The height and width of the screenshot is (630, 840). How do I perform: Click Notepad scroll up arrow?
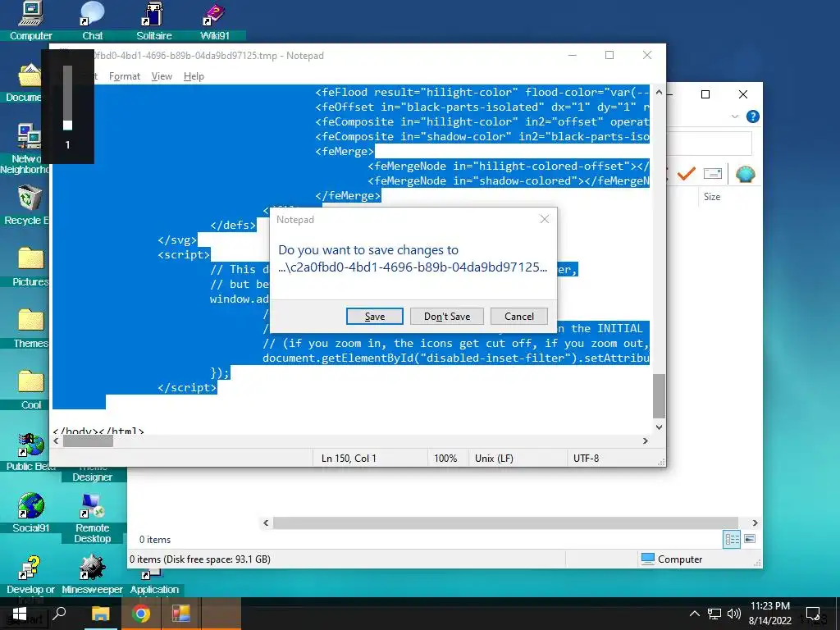[659, 92]
